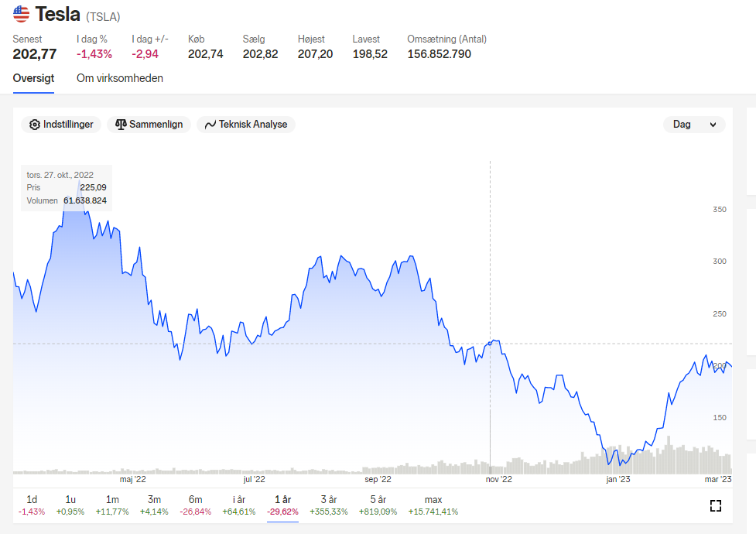The image size is (756, 534).
Task: Click the tooltip Volumen value 61.638.824
Action: pos(85,200)
